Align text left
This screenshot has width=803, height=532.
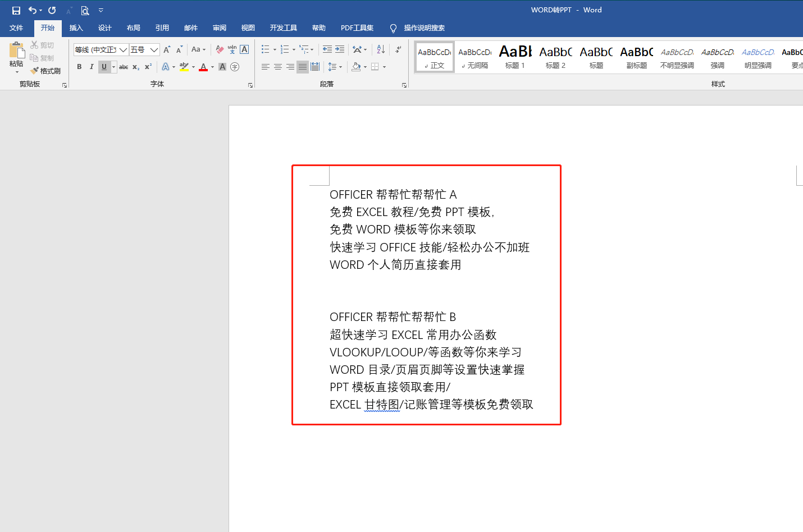266,67
